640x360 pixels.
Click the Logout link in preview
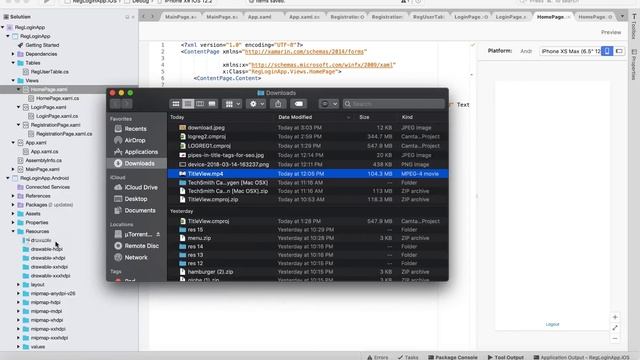coord(552,324)
